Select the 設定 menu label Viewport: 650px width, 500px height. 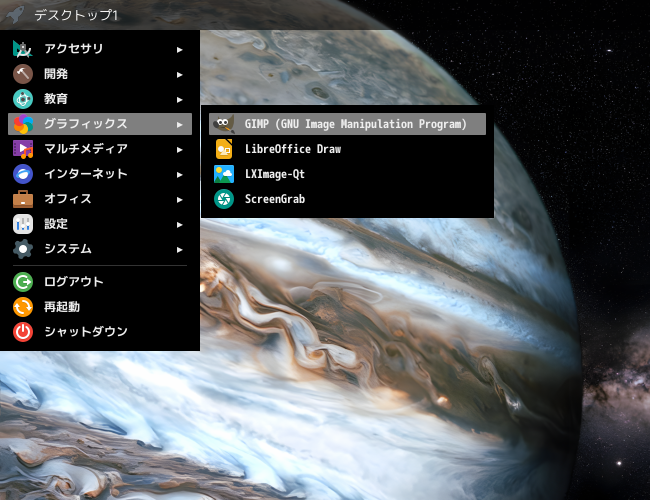[56, 224]
